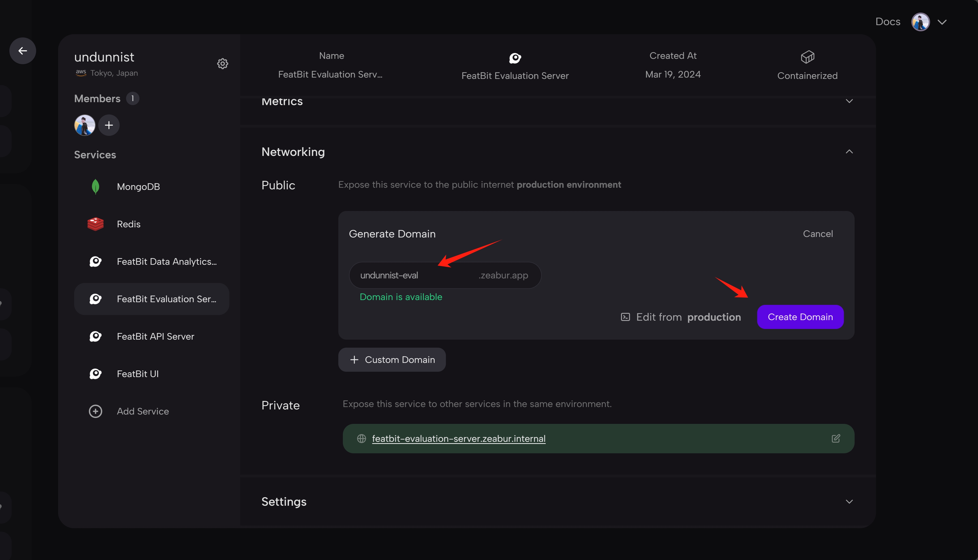
Task: Select the MongoDB leaf icon
Action: 96,187
